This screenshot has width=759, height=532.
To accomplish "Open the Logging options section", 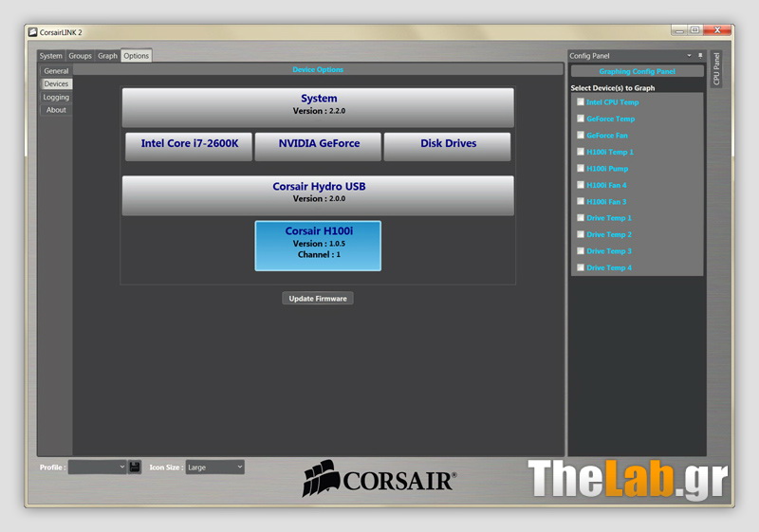I will coord(56,97).
